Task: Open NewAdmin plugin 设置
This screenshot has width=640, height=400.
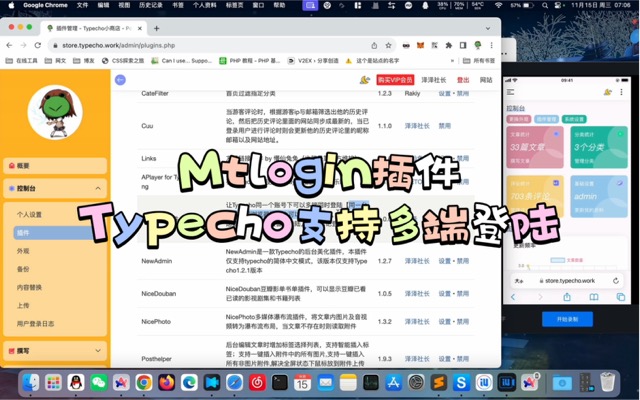Action: click(x=444, y=261)
